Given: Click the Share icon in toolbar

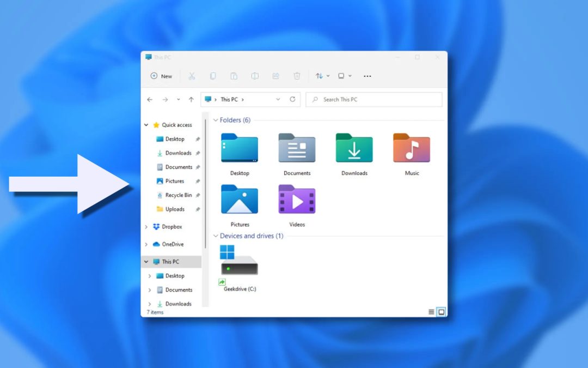Looking at the screenshot, I should tap(275, 76).
